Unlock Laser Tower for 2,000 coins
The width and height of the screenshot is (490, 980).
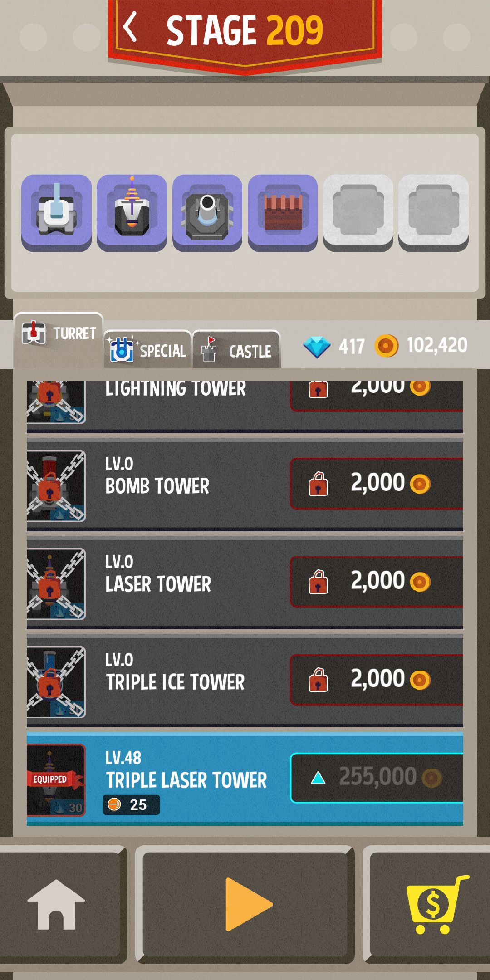(x=377, y=582)
